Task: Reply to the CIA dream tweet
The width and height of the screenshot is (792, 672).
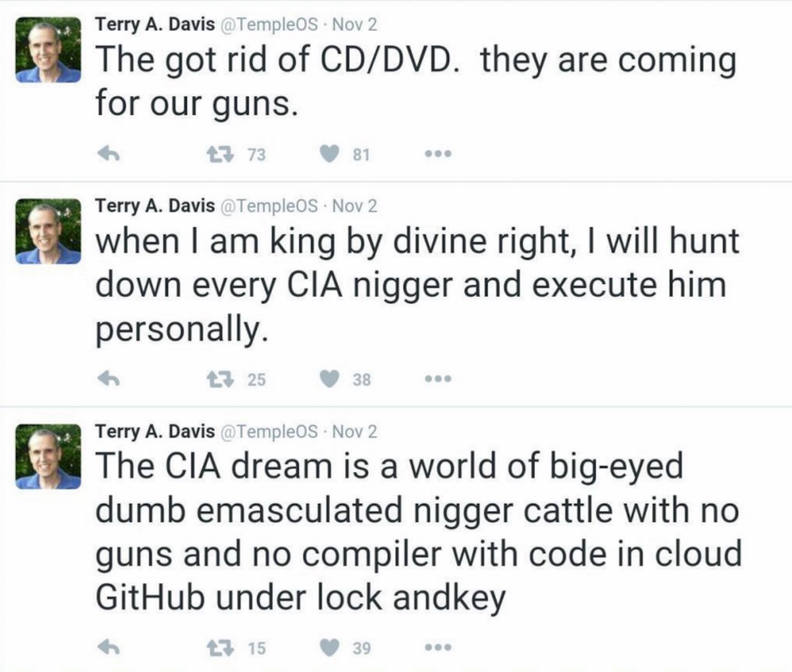Action: [x=109, y=648]
